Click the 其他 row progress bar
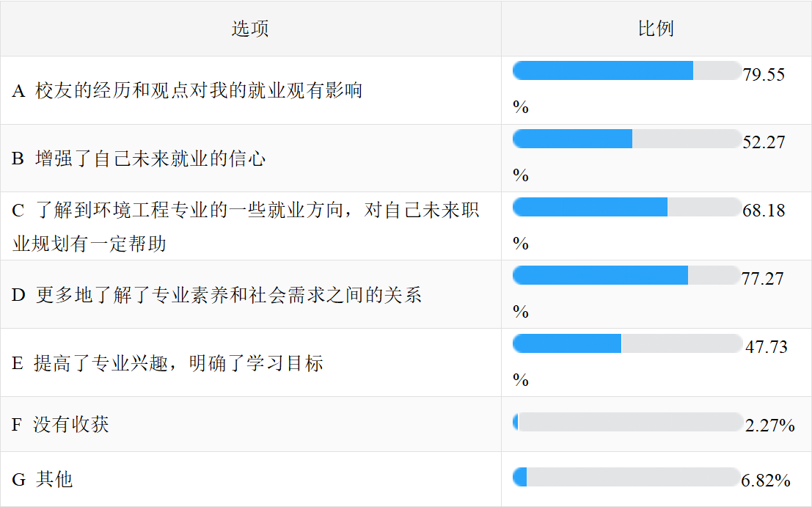Image resolution: width=812 pixels, height=507 pixels. click(627, 477)
